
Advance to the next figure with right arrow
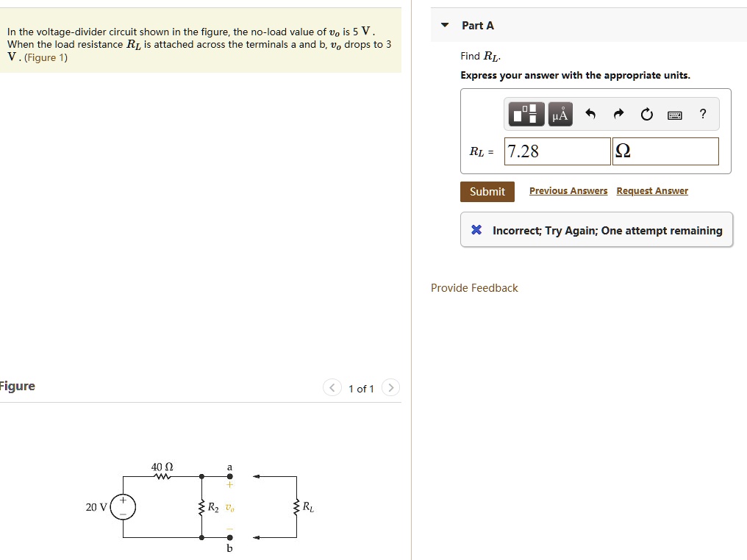click(390, 388)
